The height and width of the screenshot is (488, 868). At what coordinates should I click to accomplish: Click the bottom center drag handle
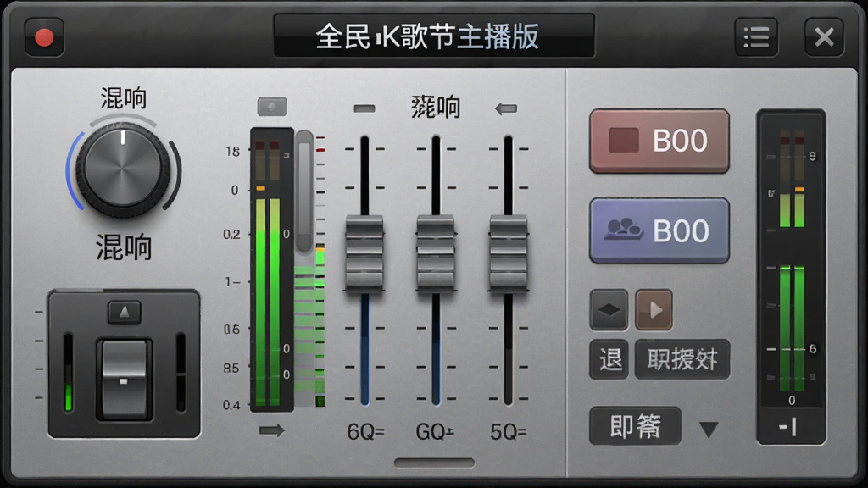(x=434, y=463)
